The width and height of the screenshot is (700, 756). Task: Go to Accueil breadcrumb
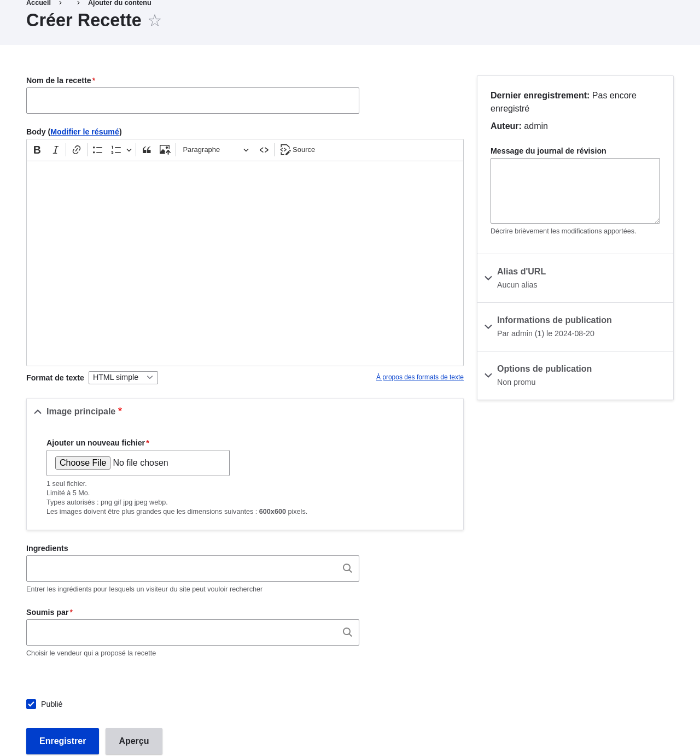pos(38,3)
